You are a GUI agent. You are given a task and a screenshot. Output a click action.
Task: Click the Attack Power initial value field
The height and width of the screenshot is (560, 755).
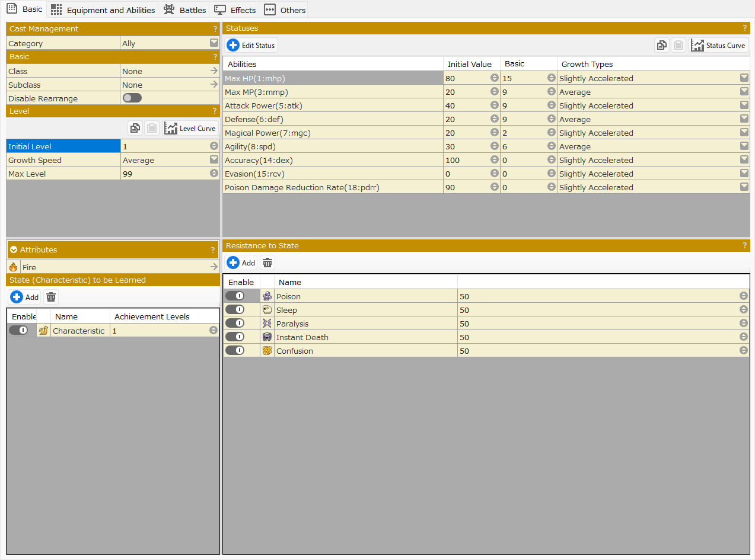466,105
